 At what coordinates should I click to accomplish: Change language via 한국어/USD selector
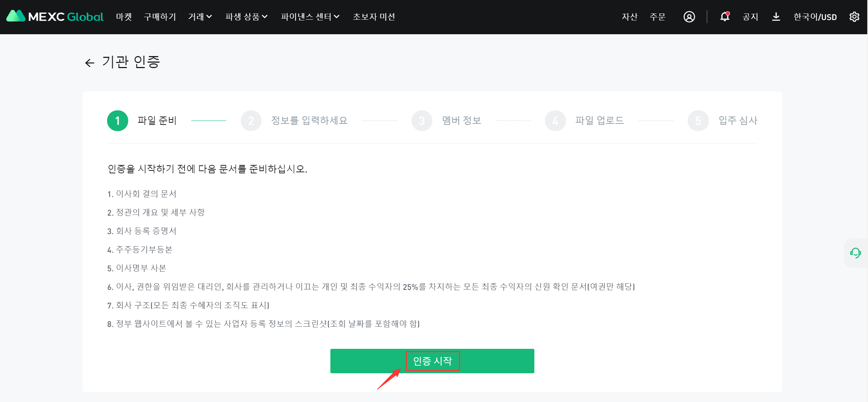(x=815, y=17)
